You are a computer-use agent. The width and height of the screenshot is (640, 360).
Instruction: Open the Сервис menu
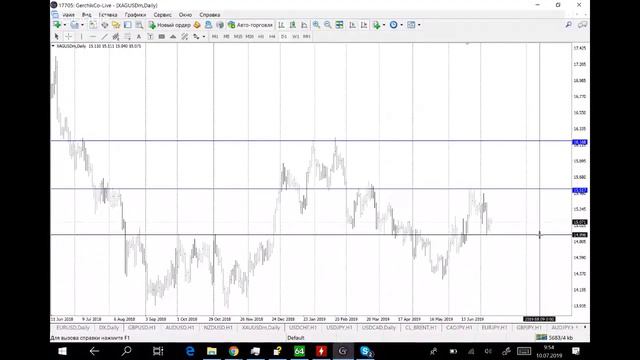162,15
